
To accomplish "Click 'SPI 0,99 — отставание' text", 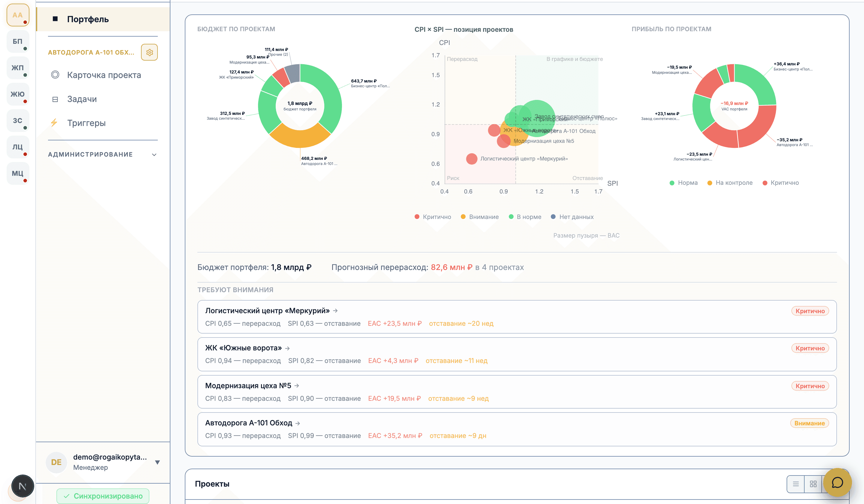I will pyautogui.click(x=324, y=436).
